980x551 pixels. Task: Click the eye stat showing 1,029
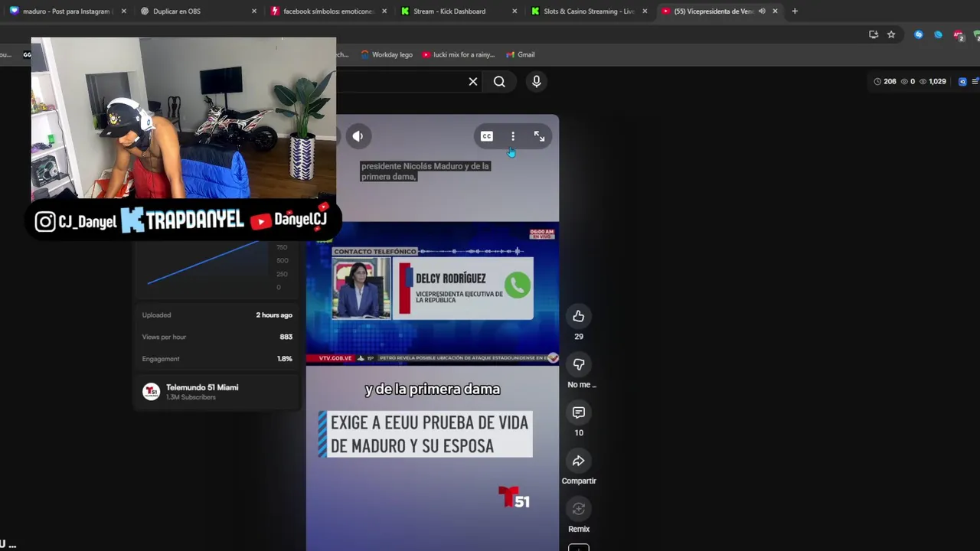click(933, 81)
